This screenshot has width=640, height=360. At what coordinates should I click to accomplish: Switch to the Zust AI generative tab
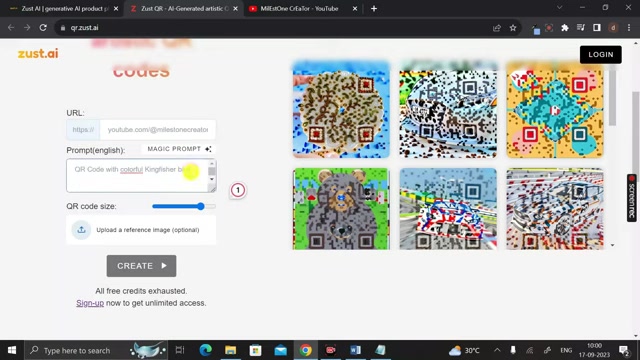64,9
